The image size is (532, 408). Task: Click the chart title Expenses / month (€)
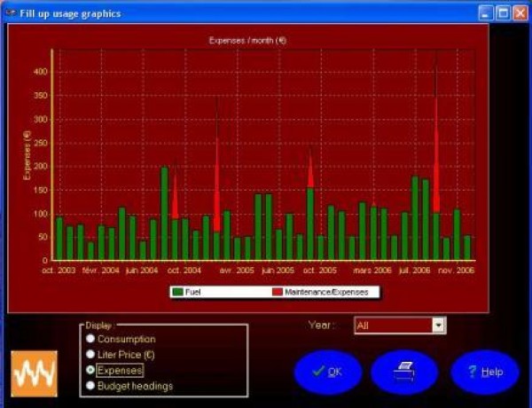click(x=247, y=41)
